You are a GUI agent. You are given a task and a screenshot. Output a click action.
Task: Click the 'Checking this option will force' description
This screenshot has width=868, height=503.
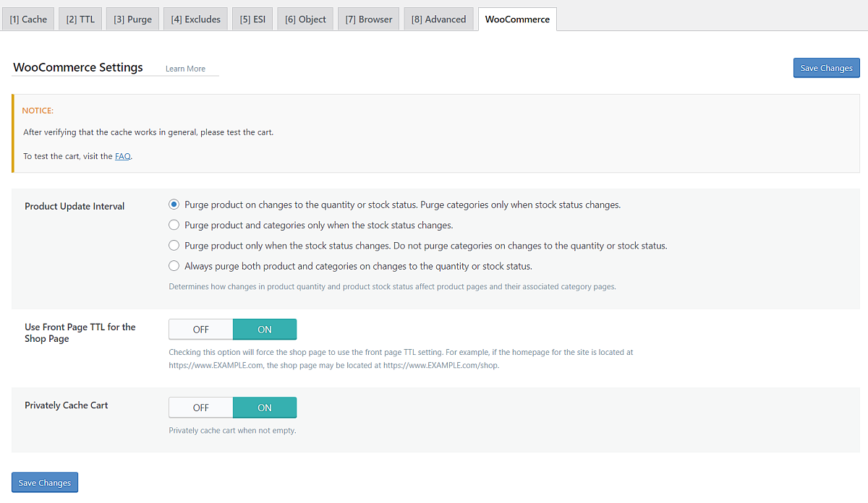pos(401,359)
